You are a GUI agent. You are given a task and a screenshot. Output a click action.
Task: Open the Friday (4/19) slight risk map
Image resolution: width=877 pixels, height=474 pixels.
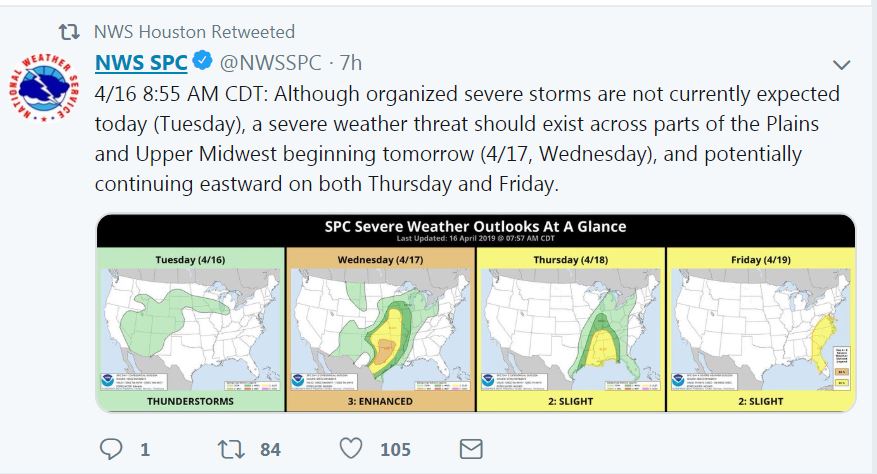[760, 320]
